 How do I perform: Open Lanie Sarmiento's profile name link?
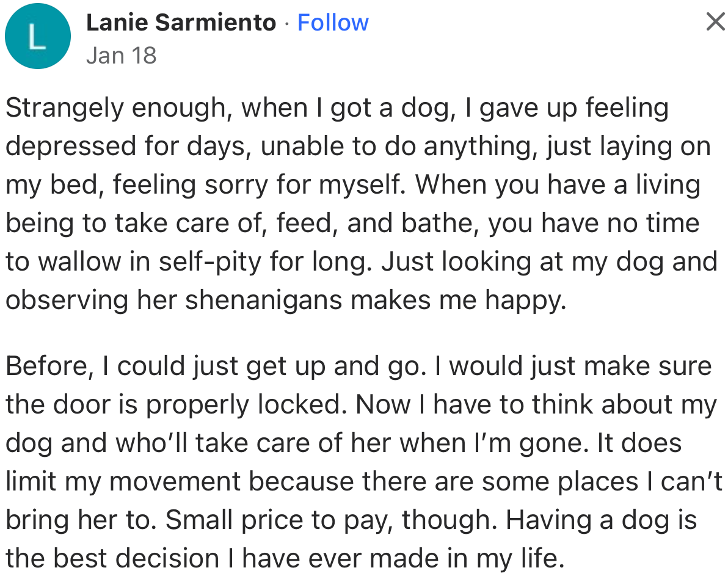coord(181,23)
